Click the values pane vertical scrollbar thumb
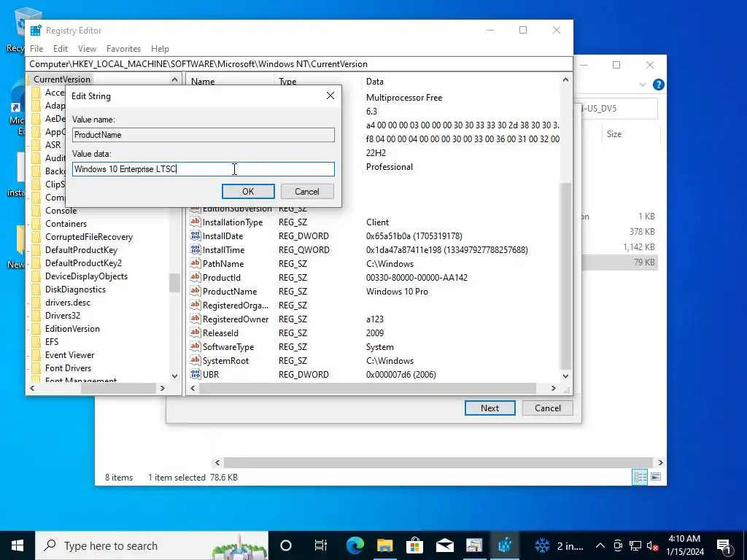 565,276
